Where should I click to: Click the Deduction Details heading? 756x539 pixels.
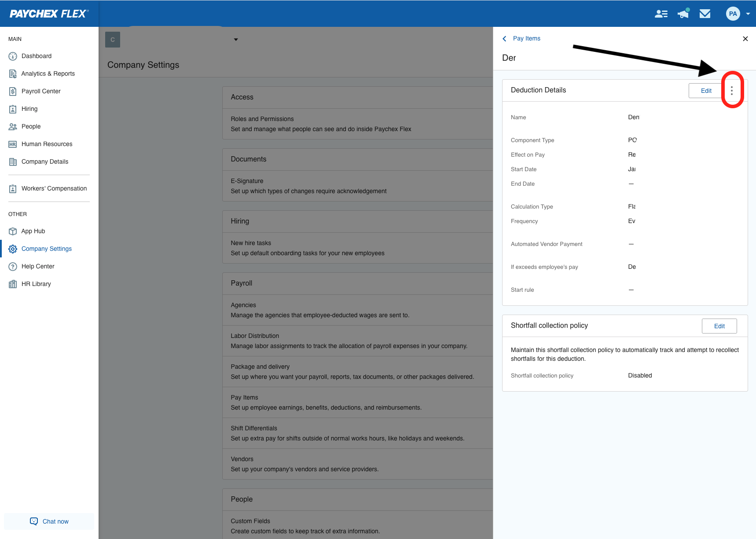click(538, 90)
